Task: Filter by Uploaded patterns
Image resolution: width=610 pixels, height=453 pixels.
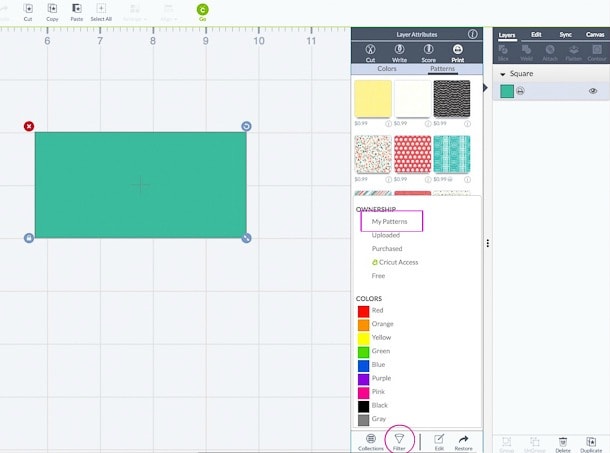Action: point(386,235)
